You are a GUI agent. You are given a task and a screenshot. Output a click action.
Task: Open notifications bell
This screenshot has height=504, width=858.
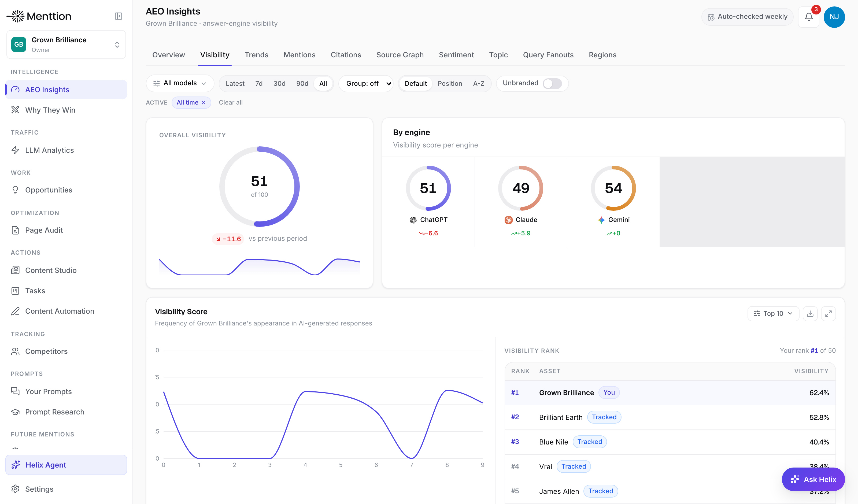pos(809,17)
